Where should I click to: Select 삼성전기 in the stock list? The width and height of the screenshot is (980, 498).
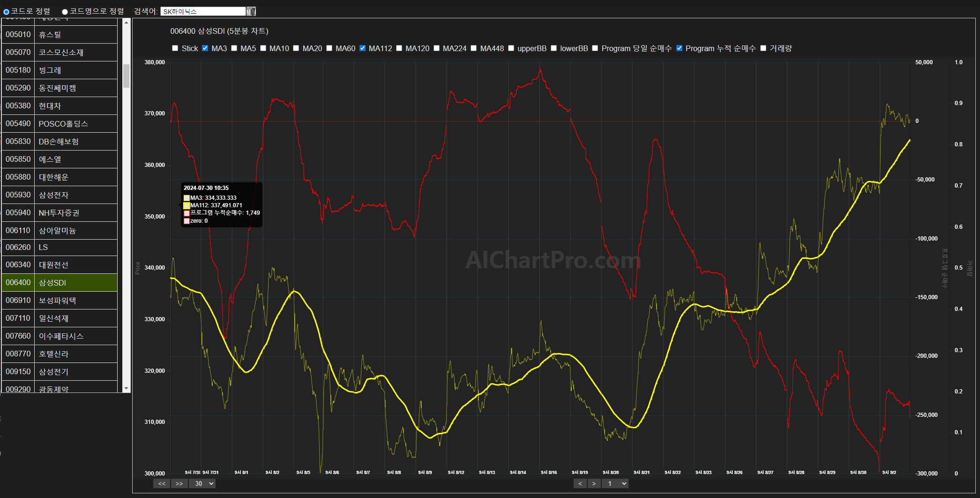pos(60,372)
